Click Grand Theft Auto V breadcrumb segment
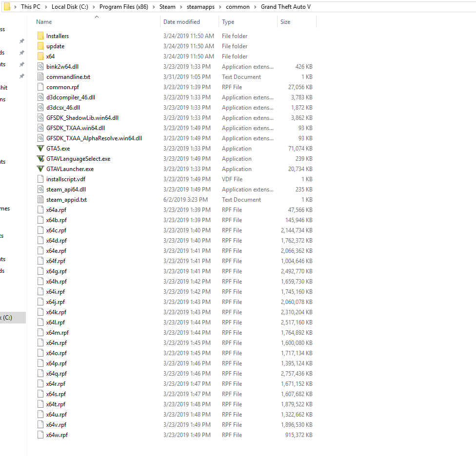The height and width of the screenshot is (456, 476). tap(286, 7)
